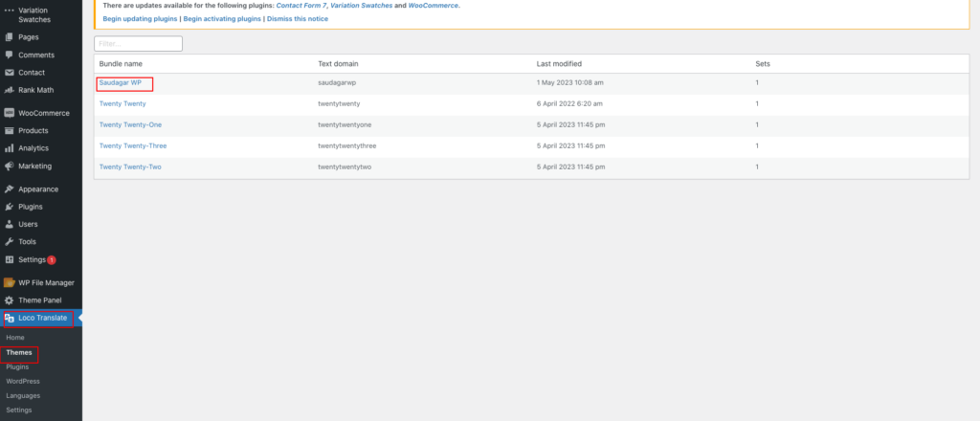Open the WooCommerce link in the notice

point(434,5)
